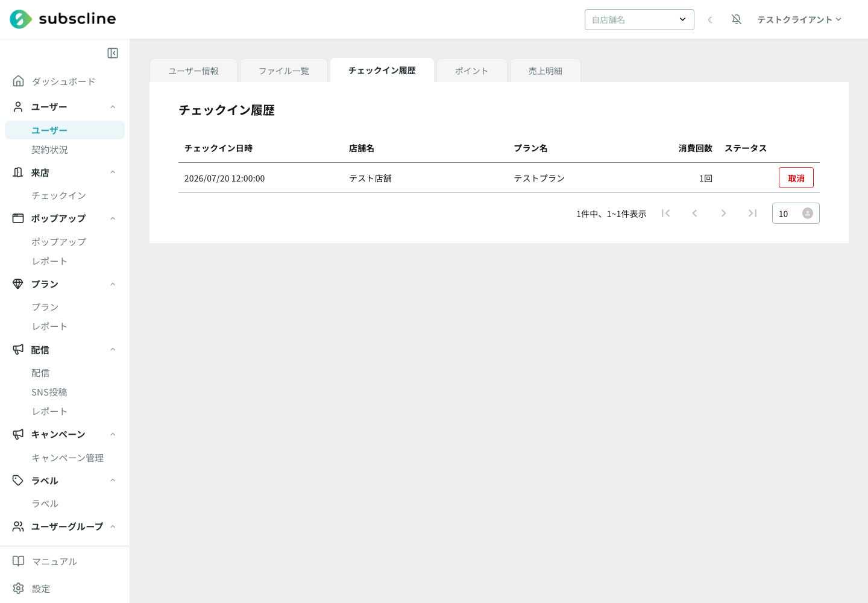
Task: Open the 自店舗名 store dropdown
Action: tap(640, 19)
